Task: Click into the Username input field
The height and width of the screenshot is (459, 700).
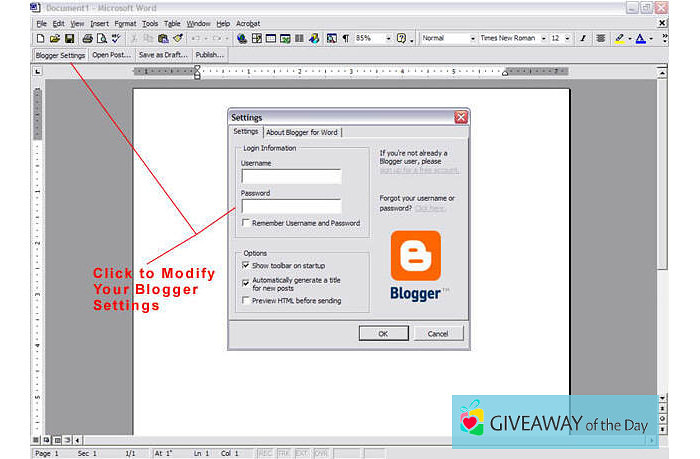Action: click(291, 176)
